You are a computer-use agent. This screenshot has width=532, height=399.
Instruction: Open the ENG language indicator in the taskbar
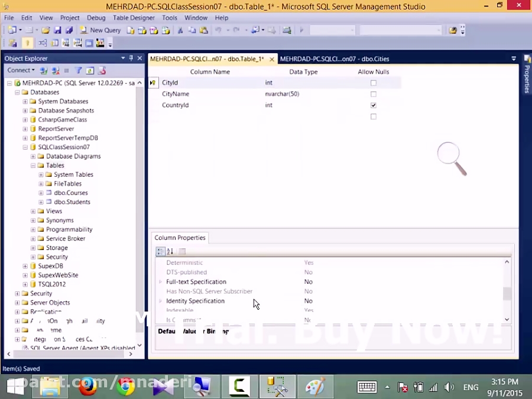(471, 387)
